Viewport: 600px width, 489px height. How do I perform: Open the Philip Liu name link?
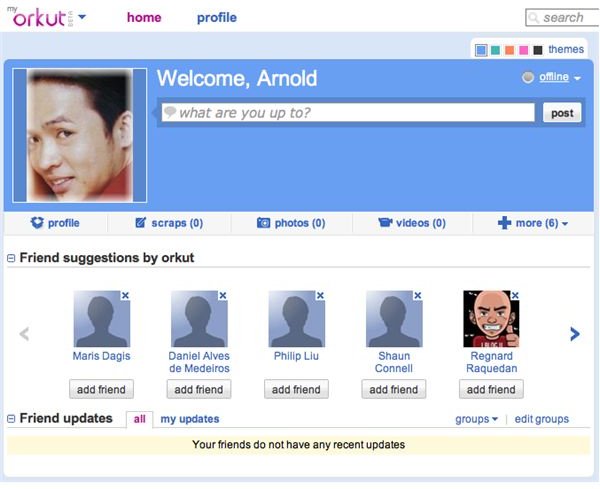(x=296, y=356)
